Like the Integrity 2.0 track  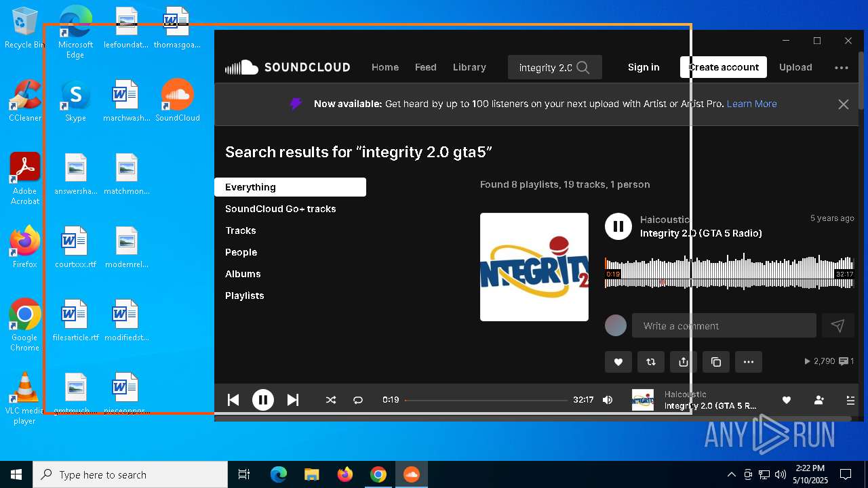(618, 362)
